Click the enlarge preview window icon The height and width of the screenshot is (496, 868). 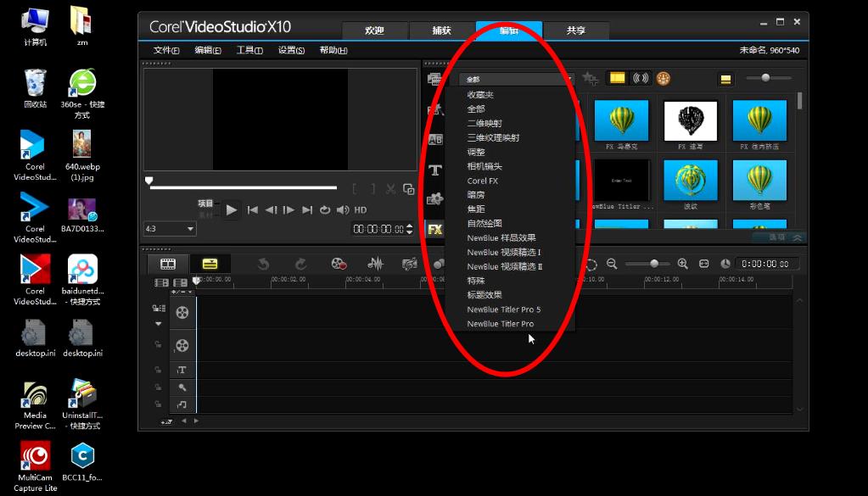408,189
